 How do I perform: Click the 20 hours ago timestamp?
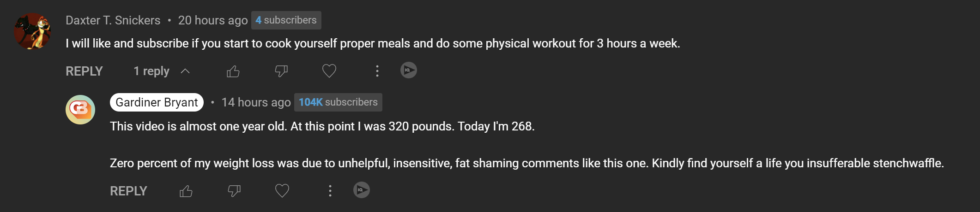pyautogui.click(x=213, y=20)
